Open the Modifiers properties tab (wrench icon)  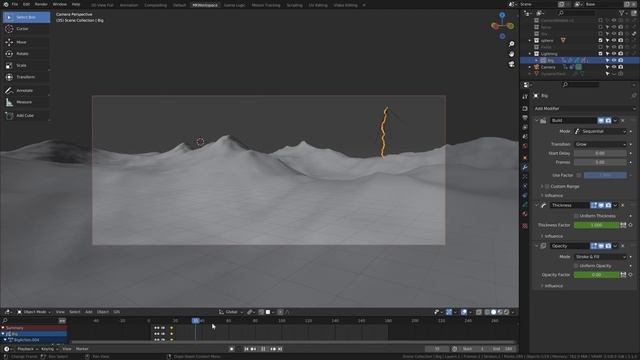click(525, 167)
